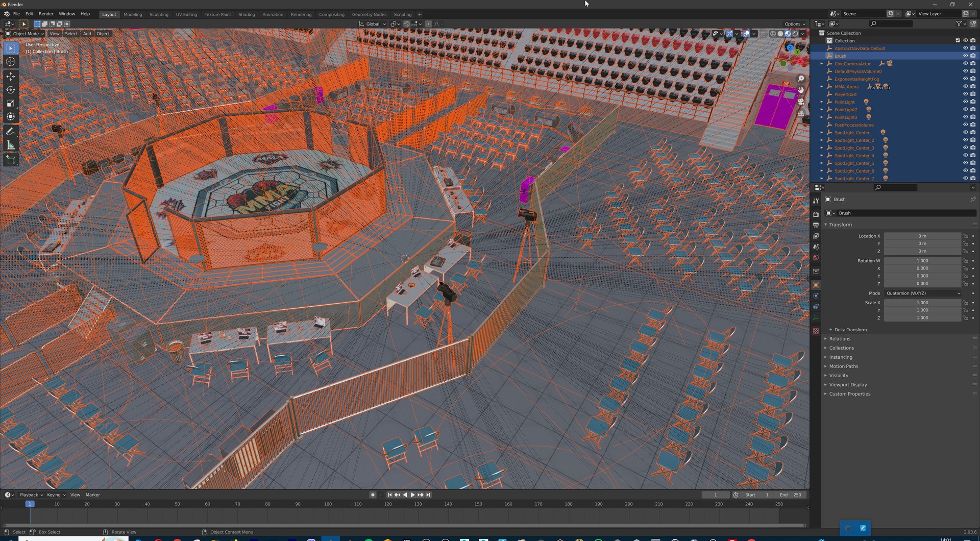Switch to rendered viewport shading
980x541 pixels.
(x=795, y=34)
